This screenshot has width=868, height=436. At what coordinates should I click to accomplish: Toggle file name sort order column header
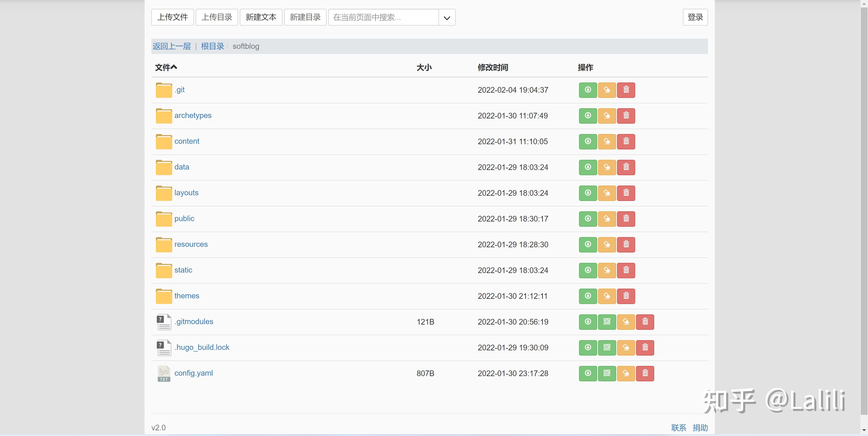coord(166,68)
